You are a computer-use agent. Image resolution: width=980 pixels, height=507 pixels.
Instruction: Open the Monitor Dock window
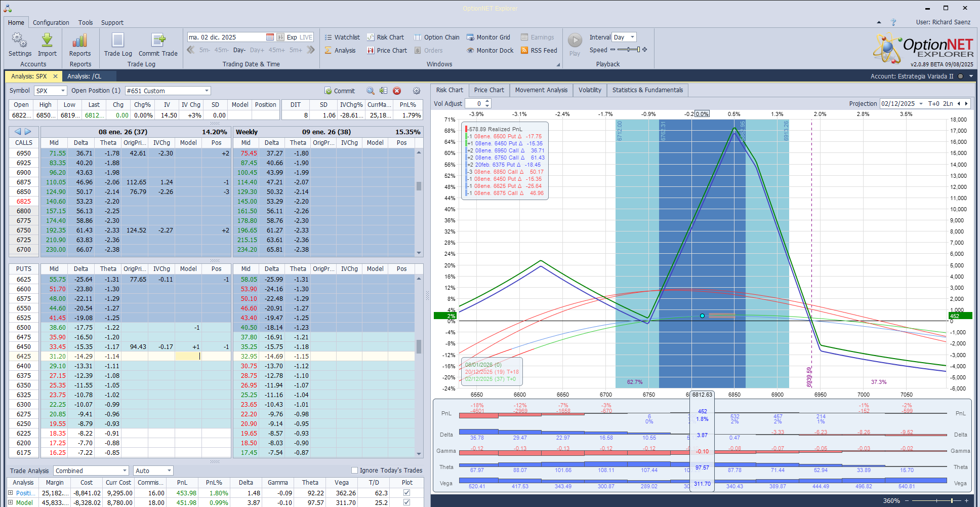(x=490, y=50)
